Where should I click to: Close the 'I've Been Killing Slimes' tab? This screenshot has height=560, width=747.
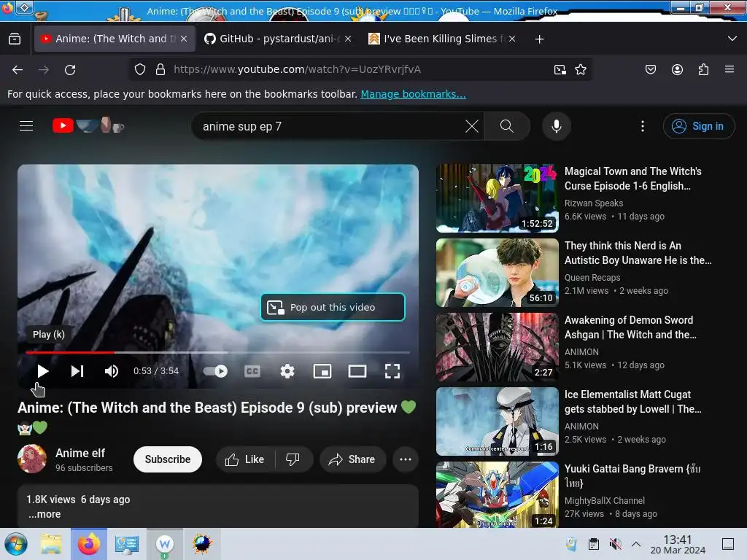click(x=512, y=39)
